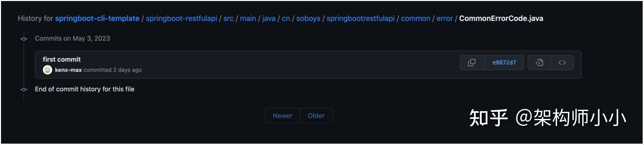
Task: Click kenx-max avatar image
Action: pyautogui.click(x=48, y=70)
